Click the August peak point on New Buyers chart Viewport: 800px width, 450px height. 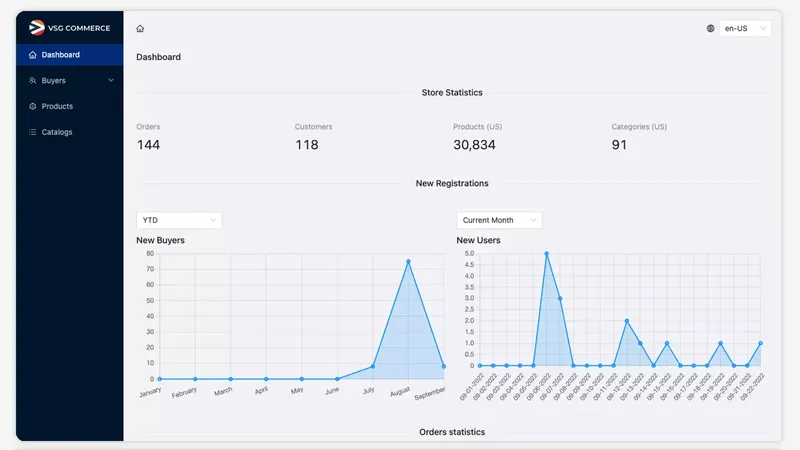click(408, 262)
